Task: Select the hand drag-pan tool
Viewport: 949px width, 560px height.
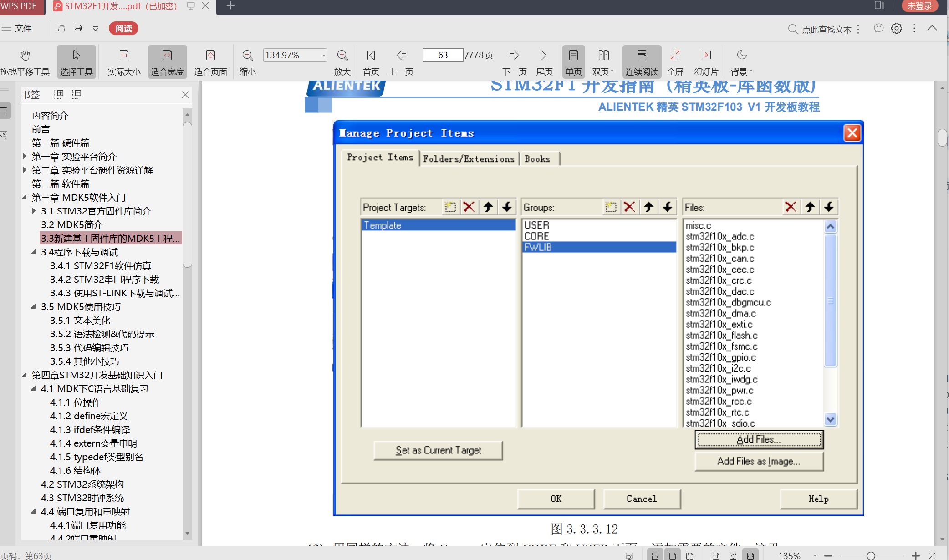Action: tap(25, 56)
